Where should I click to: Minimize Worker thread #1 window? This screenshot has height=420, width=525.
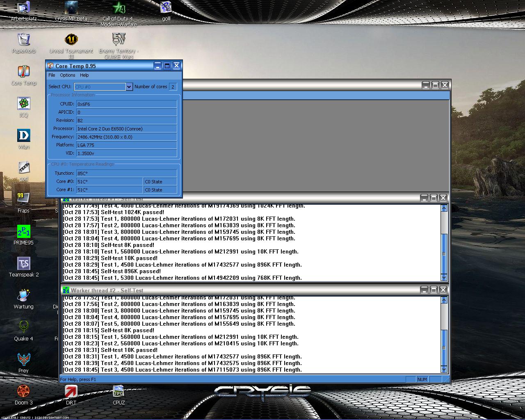[424, 198]
